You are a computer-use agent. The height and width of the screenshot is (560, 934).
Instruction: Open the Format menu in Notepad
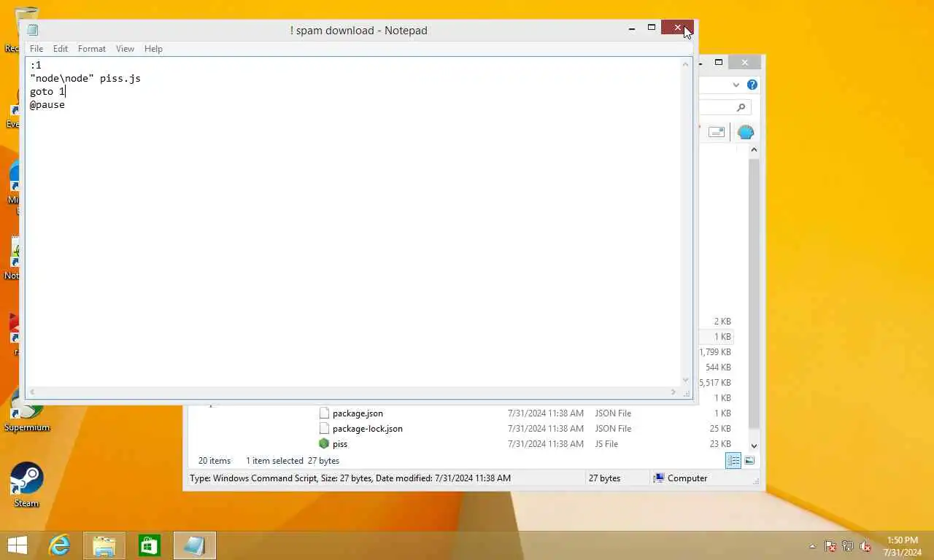(x=92, y=49)
